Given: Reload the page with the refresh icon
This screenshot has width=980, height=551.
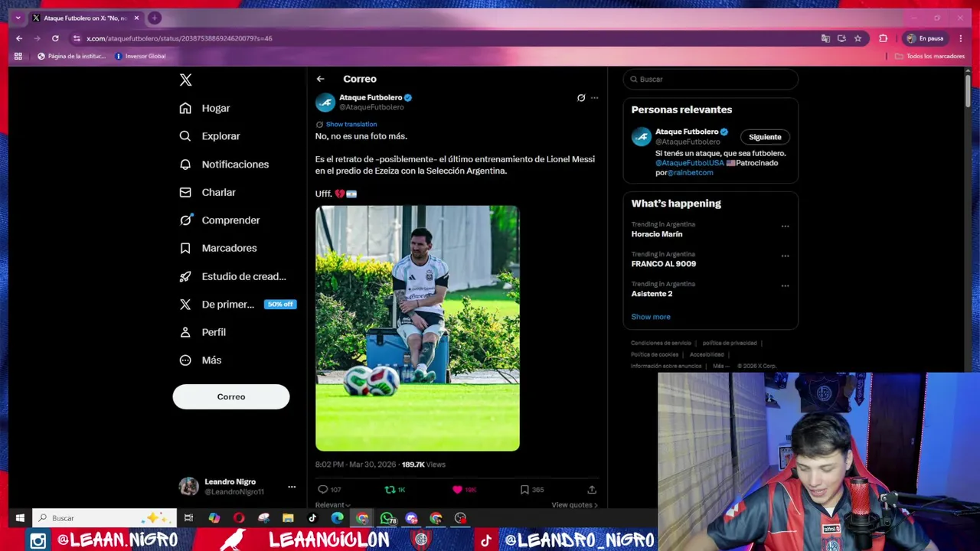Looking at the screenshot, I should tap(55, 38).
